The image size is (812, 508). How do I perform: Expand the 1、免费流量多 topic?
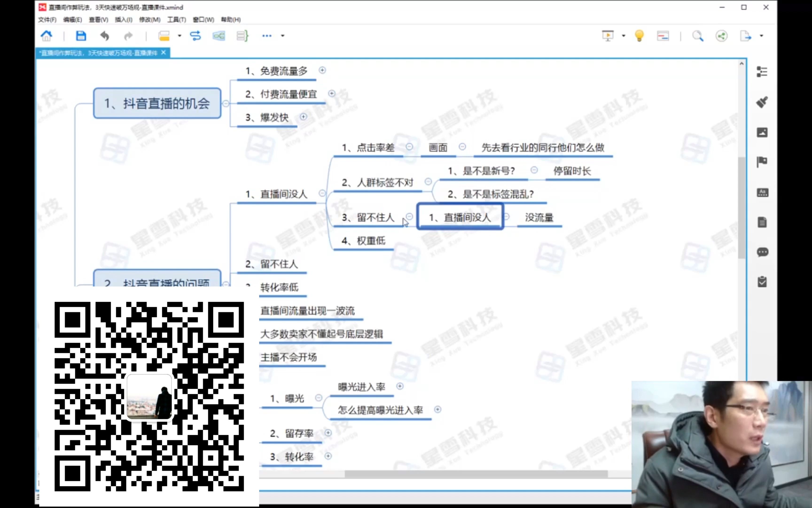(x=322, y=70)
